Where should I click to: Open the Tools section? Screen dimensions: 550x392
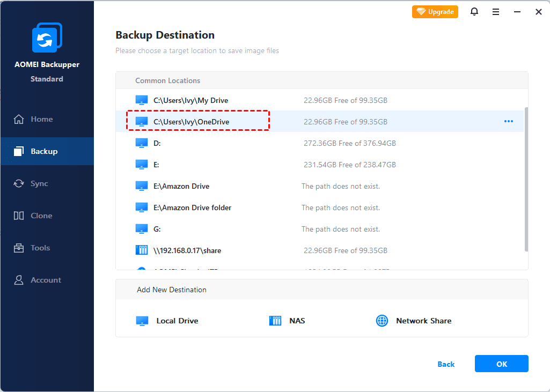40,248
